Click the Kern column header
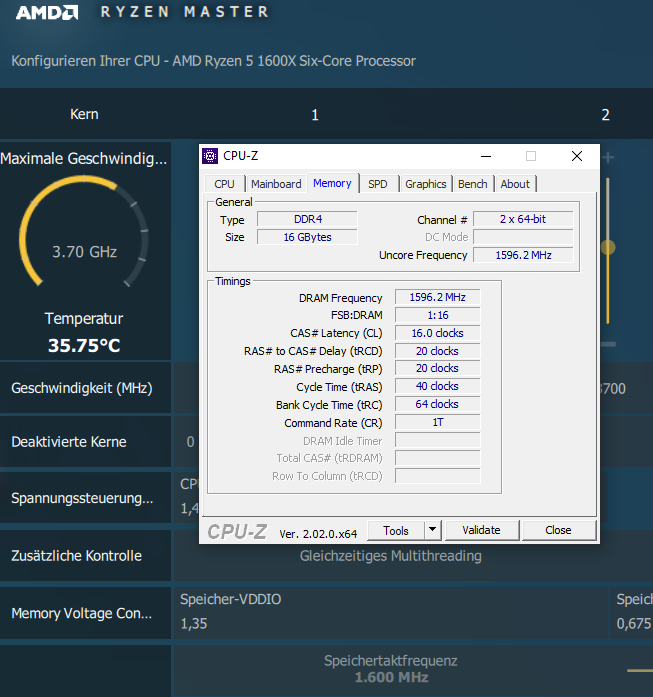The width and height of the screenshot is (653, 697). tap(84, 114)
